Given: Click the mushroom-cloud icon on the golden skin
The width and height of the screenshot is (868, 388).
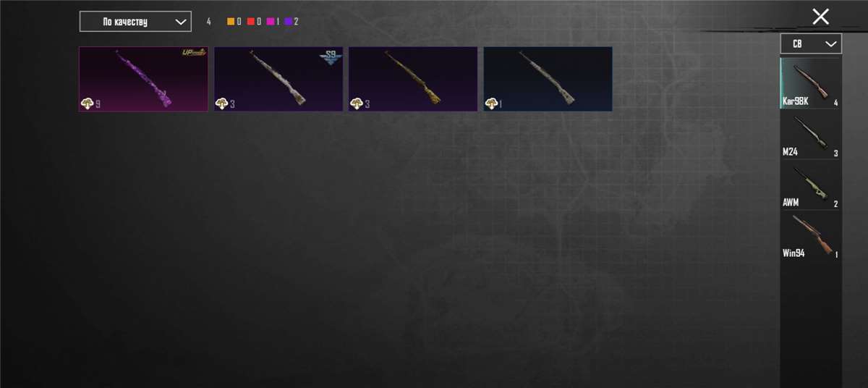Looking at the screenshot, I should click(x=357, y=104).
